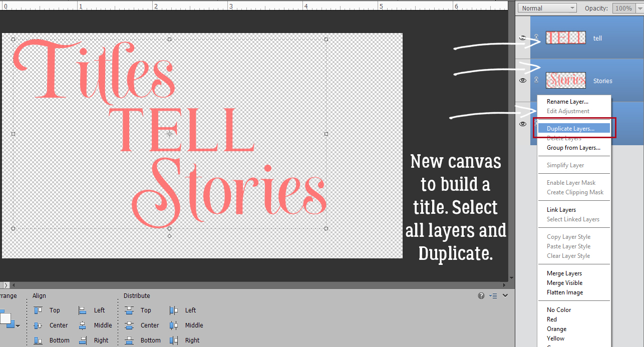The width and height of the screenshot is (644, 347).
Task: Toggle visibility of layer below Stories
Action: pyautogui.click(x=523, y=124)
